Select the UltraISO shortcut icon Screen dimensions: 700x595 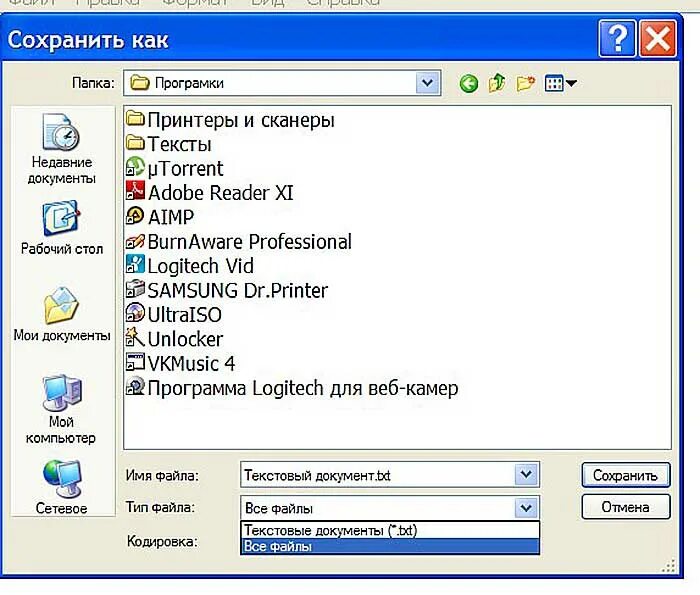click(x=135, y=312)
